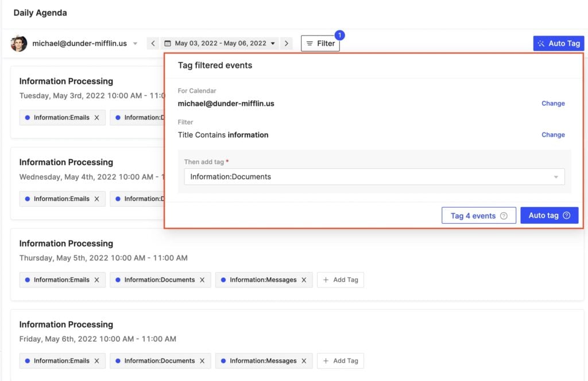Remove Information:Documents tag from Thursday event
The height and width of the screenshot is (381, 588).
[x=202, y=280]
